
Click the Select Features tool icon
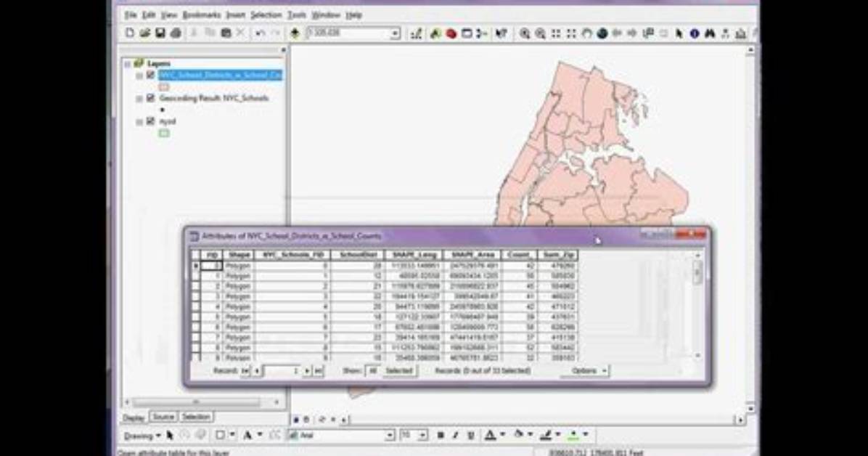click(x=647, y=34)
